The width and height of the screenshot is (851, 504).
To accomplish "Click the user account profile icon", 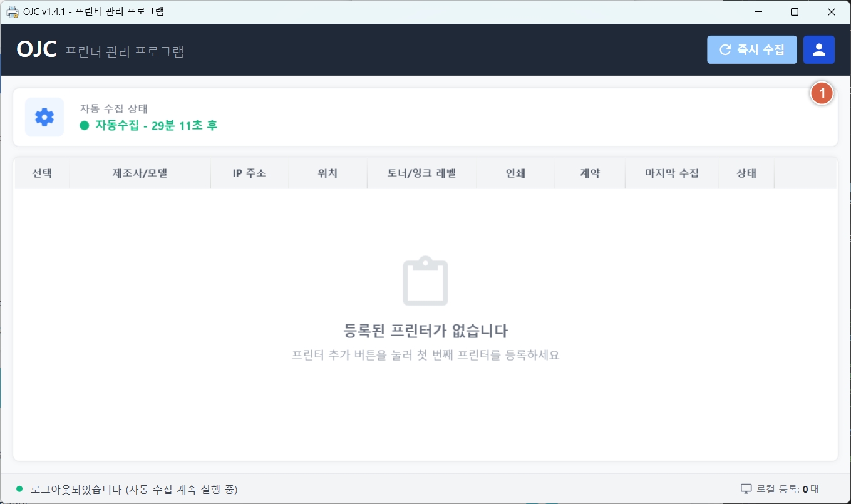I will pos(818,50).
